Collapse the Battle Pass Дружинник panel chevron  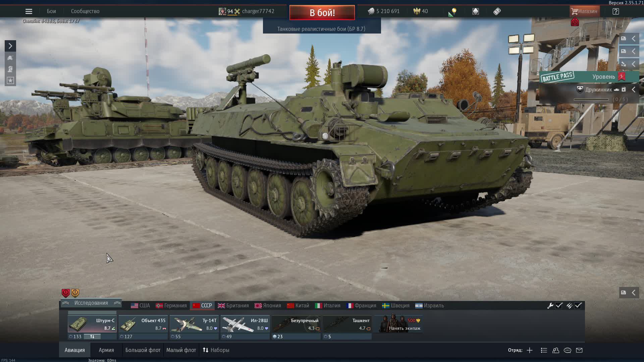[x=634, y=89]
